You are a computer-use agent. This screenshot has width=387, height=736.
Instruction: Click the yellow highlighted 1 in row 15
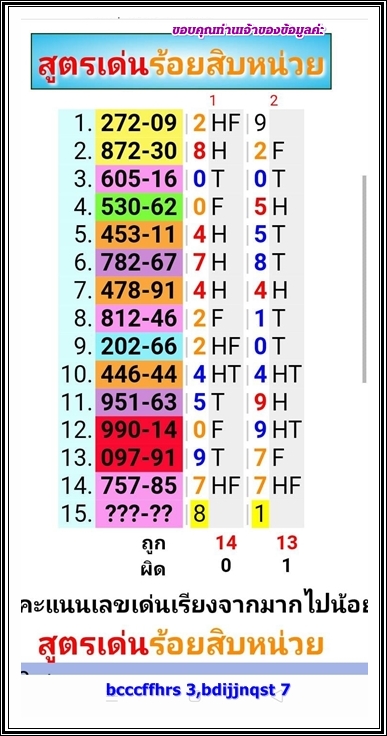point(260,514)
